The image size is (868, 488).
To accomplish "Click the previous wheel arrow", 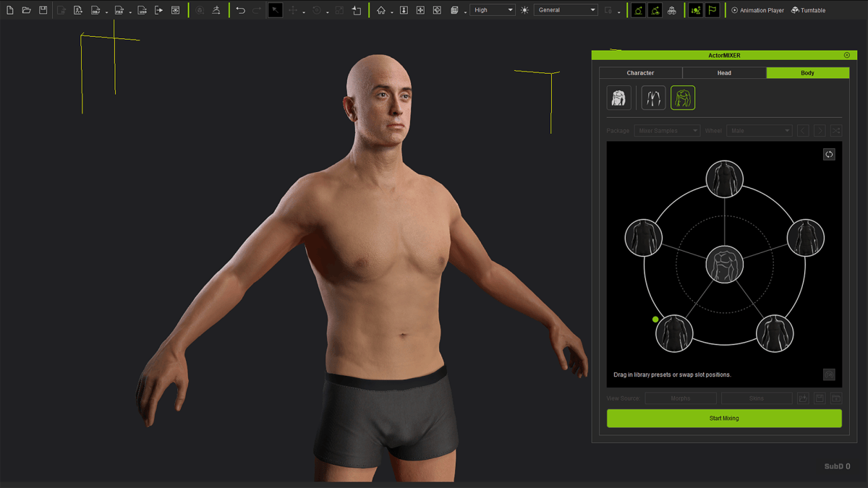I will point(803,131).
